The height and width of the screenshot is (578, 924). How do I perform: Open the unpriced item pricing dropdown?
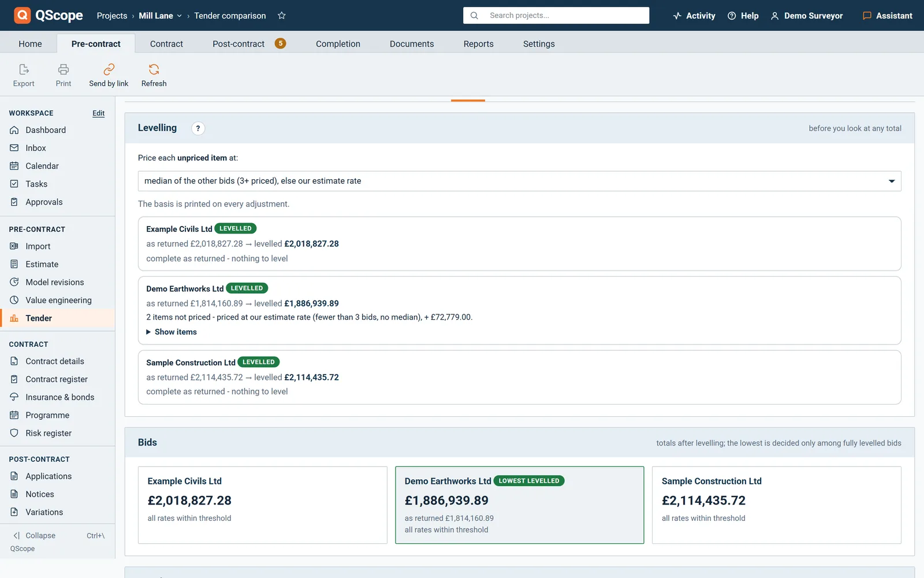519,181
